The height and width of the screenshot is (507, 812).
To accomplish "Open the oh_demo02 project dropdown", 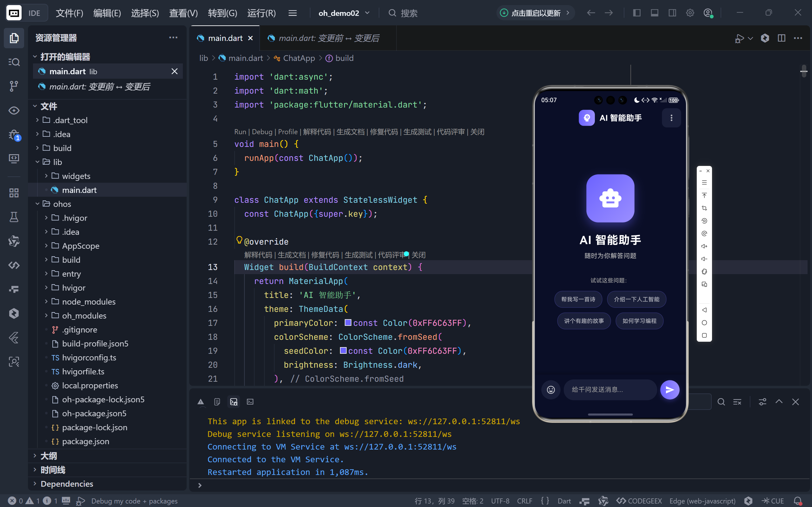I will (x=344, y=13).
